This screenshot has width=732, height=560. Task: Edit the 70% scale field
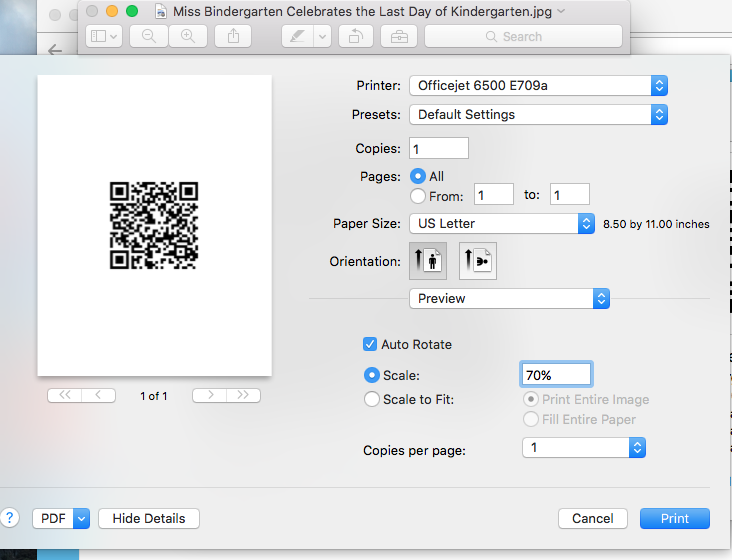pyautogui.click(x=556, y=374)
